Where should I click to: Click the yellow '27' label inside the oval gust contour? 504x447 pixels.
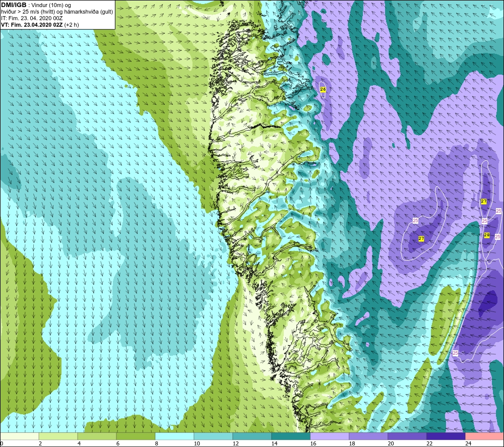(421, 239)
